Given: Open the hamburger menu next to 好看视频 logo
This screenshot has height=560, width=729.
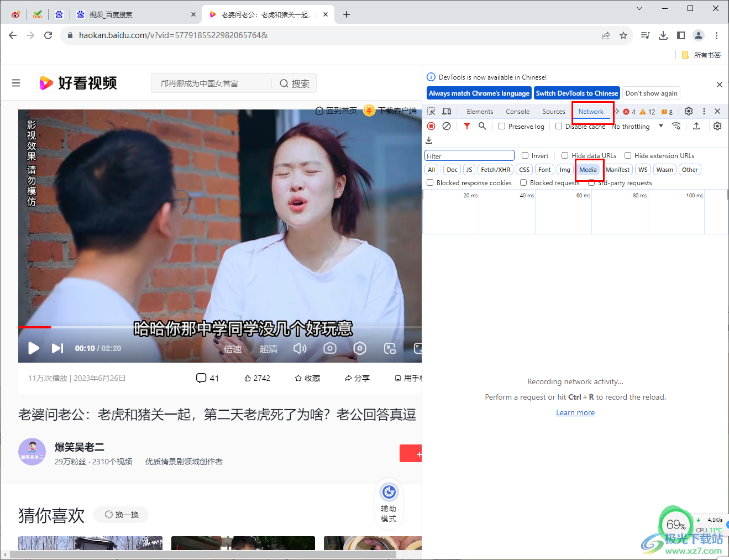Looking at the screenshot, I should pyautogui.click(x=16, y=83).
